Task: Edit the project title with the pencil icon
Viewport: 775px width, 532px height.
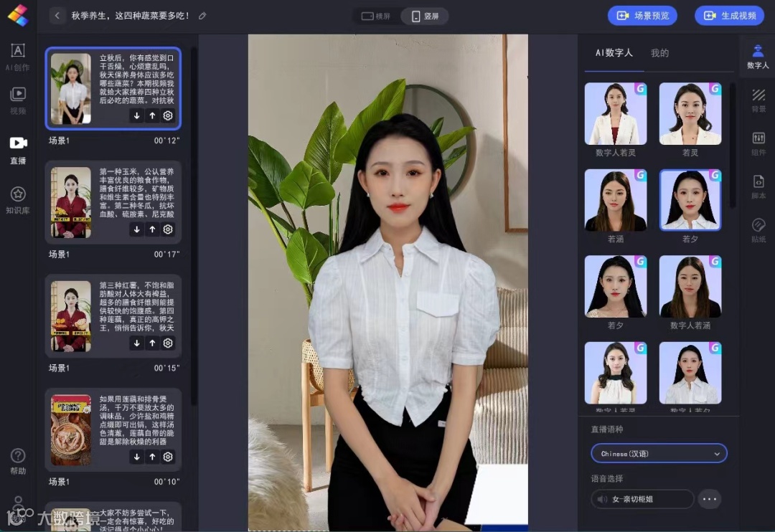Action: coord(202,16)
